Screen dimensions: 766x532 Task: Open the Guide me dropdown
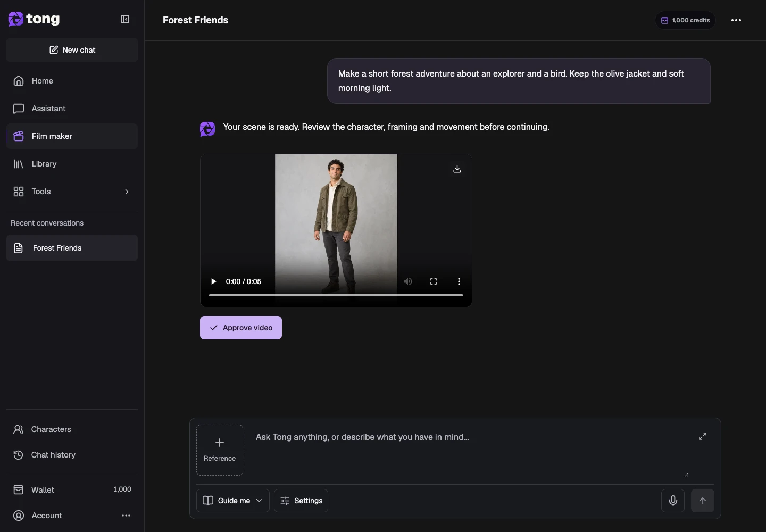(x=233, y=501)
